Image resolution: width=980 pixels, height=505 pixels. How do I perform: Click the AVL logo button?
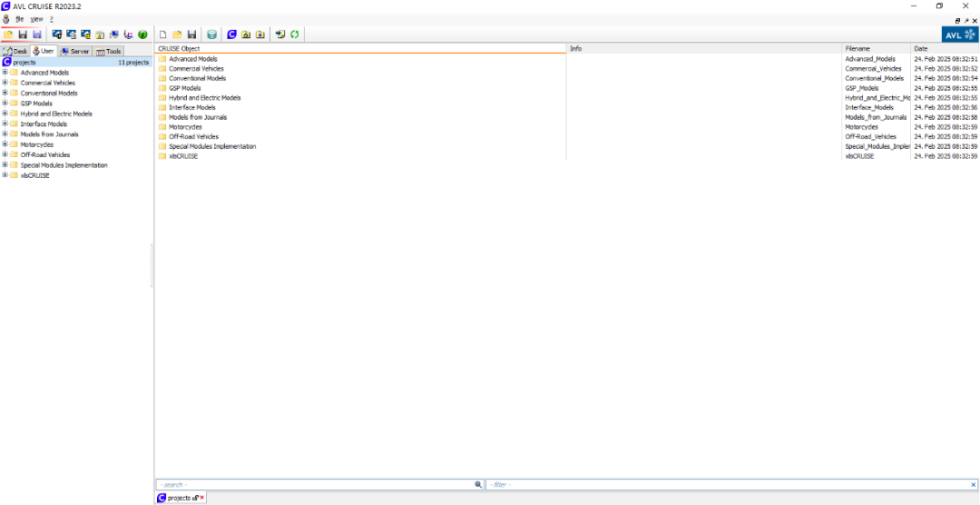click(x=960, y=35)
